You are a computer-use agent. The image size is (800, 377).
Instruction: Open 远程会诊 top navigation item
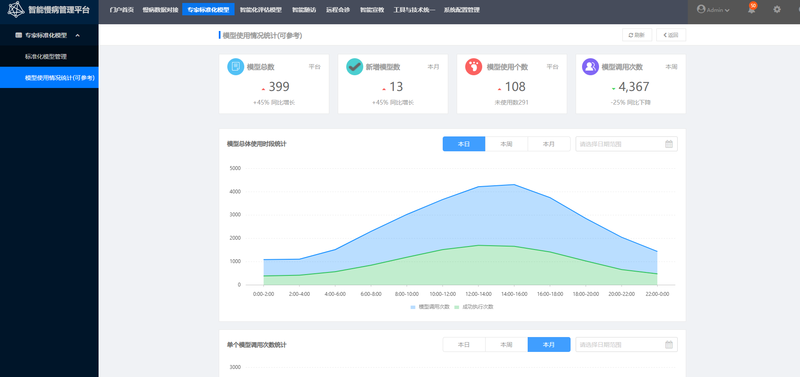(338, 10)
